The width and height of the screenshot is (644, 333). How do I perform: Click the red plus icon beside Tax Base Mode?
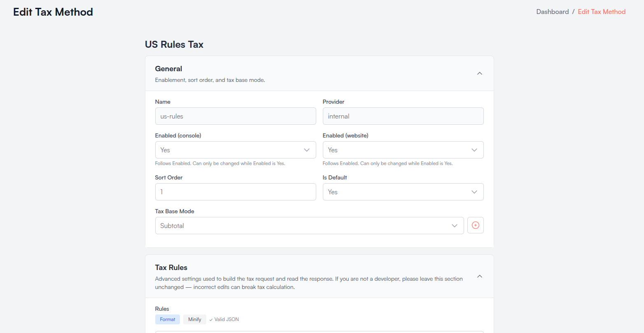475,225
